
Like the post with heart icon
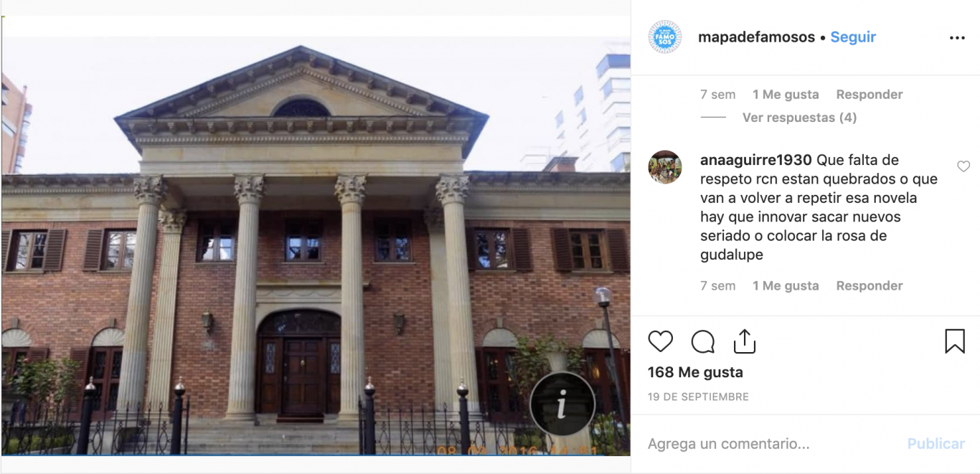point(660,341)
